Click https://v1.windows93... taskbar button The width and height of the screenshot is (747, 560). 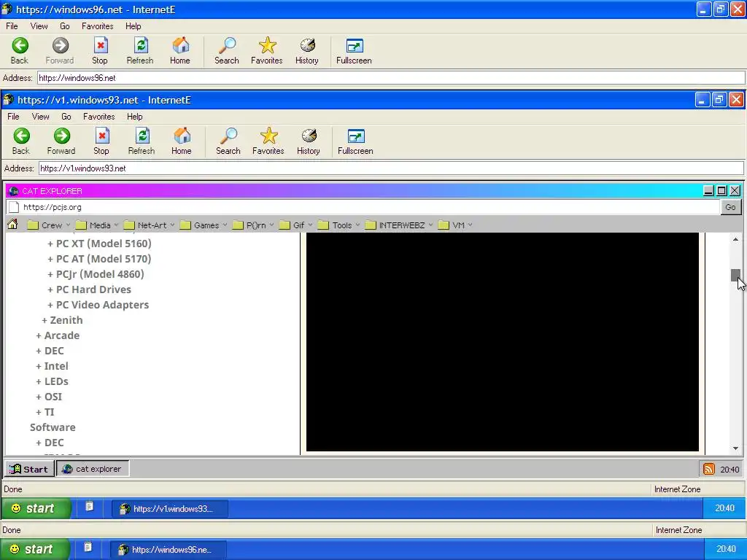(170, 508)
